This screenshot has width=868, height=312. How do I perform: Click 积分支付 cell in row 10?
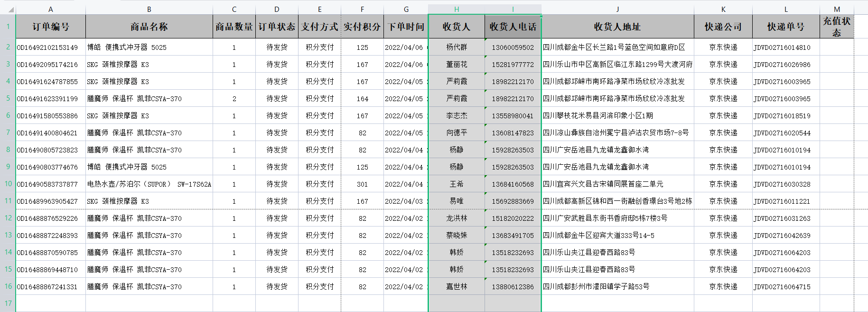click(319, 184)
